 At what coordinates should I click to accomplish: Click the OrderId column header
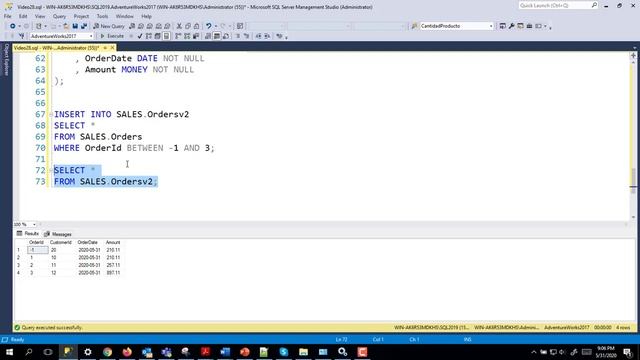point(36,242)
